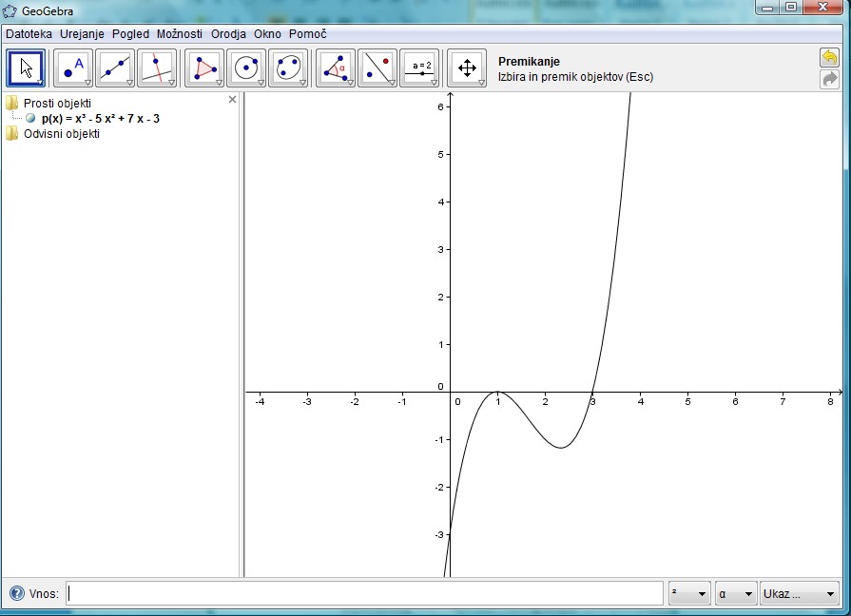Open the Ukaz command dropdown
The image size is (851, 616).
click(799, 594)
